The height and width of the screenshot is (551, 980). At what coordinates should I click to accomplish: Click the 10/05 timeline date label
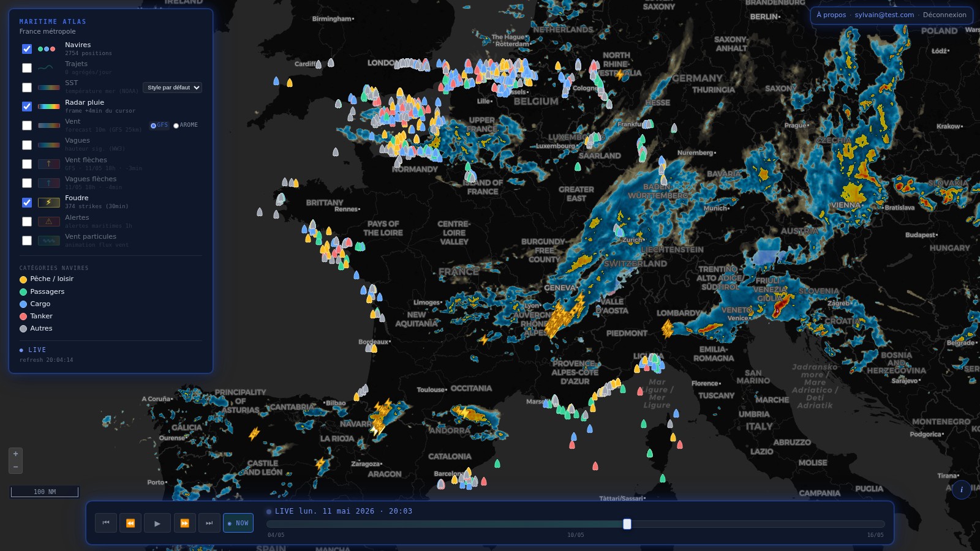pyautogui.click(x=576, y=535)
